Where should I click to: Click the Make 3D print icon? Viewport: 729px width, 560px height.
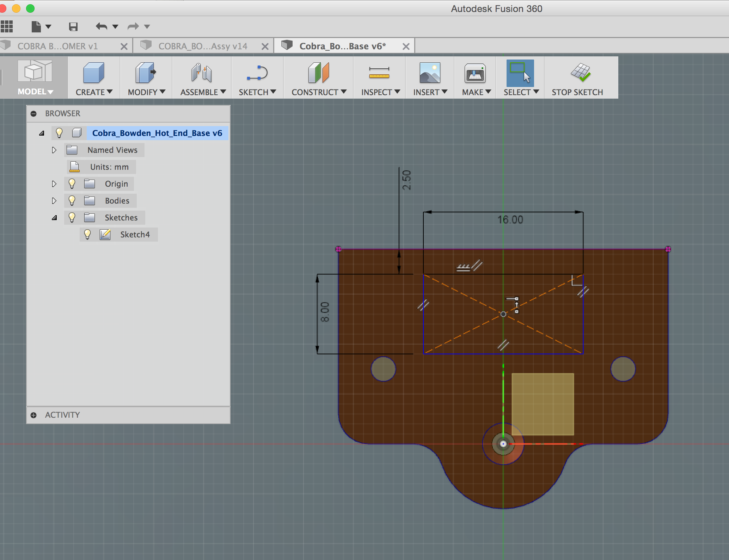tap(475, 73)
